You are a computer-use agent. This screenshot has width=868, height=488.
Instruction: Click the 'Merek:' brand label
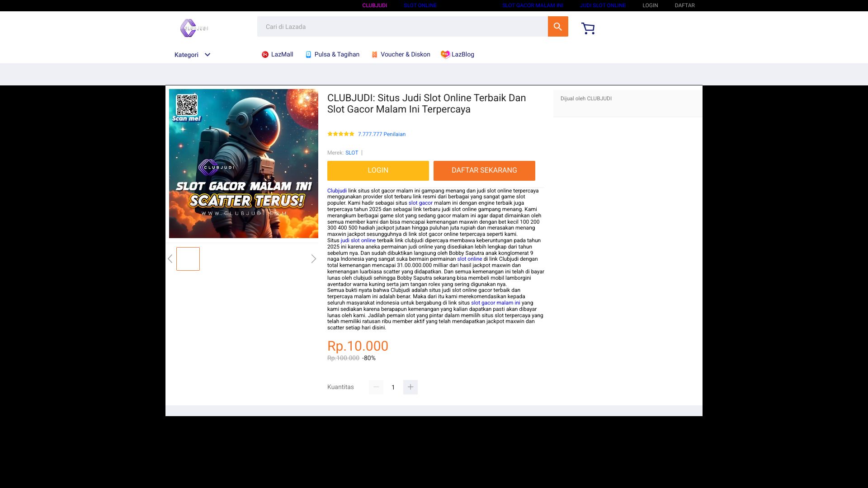click(x=335, y=153)
